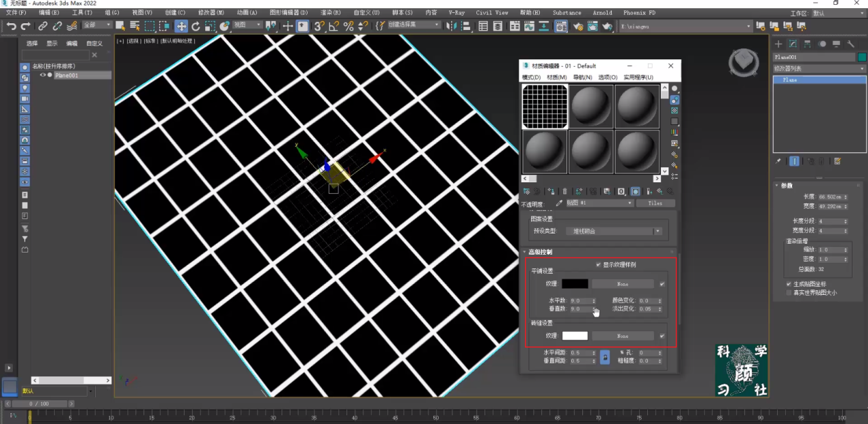Image resolution: width=868 pixels, height=424 pixels.
Task: Toggle the tile texture map enable checkbox
Action: (662, 283)
